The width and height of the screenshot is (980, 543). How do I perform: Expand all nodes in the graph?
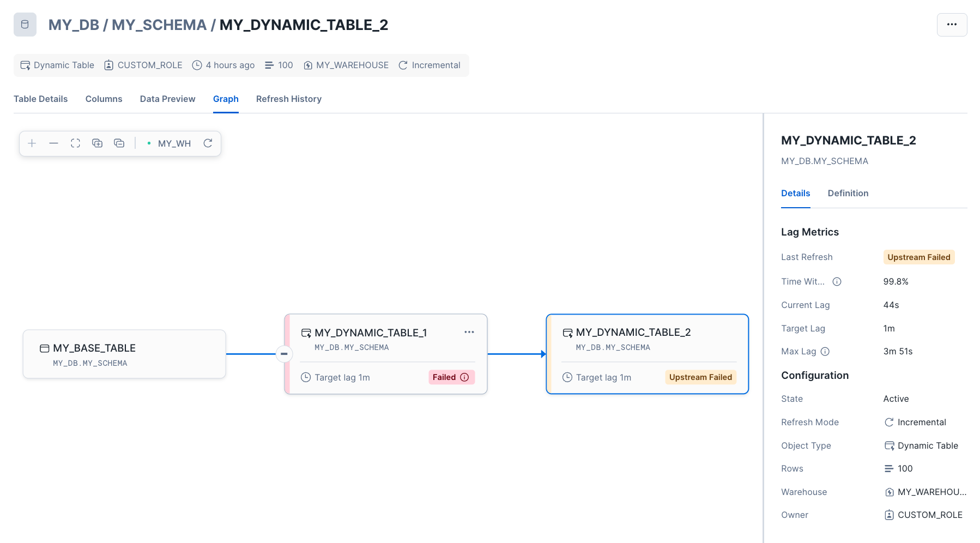97,143
